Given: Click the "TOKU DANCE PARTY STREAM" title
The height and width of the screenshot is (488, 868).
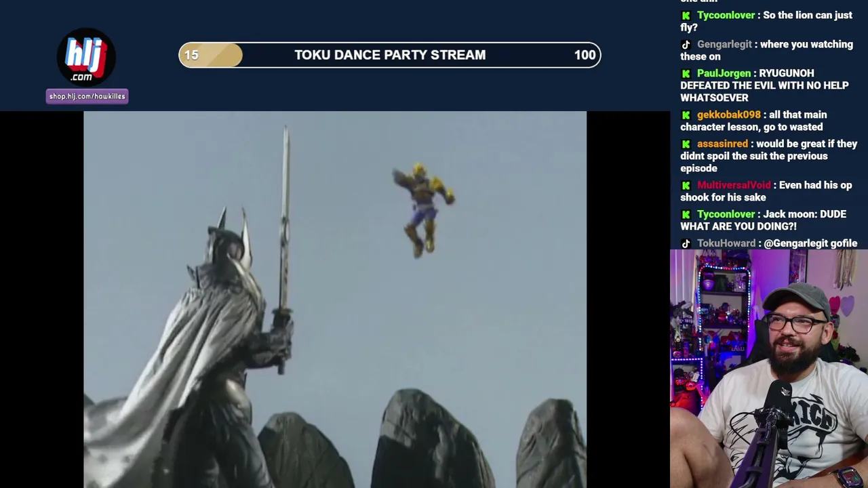Looking at the screenshot, I should (390, 56).
